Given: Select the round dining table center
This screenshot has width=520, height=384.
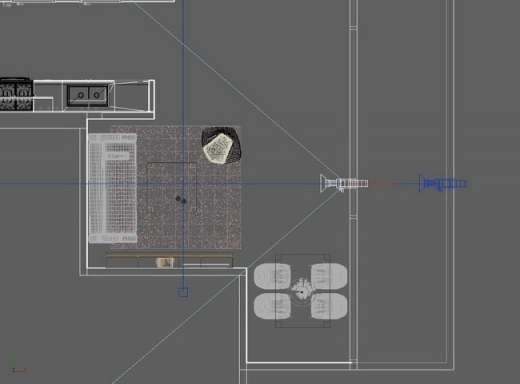Looking at the screenshot, I should [302, 292].
